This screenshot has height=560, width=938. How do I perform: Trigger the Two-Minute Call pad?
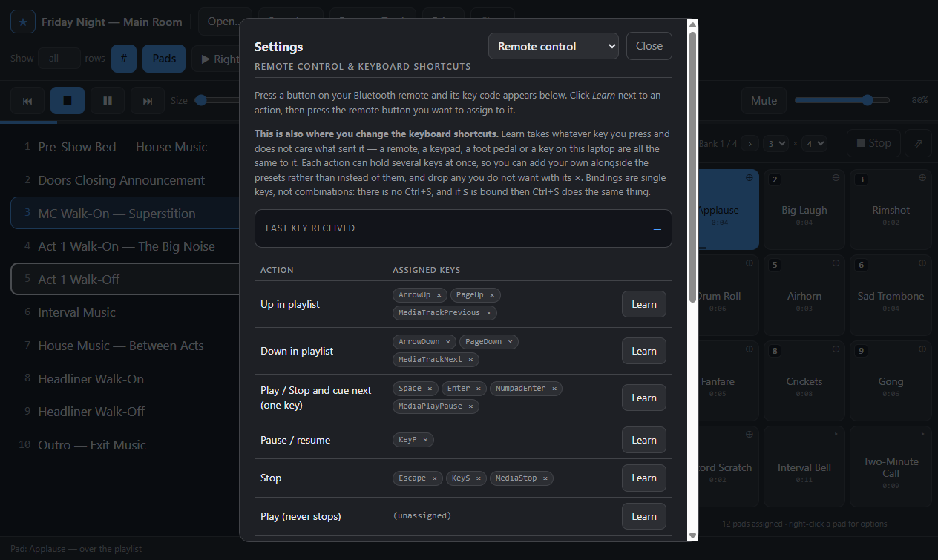891,467
